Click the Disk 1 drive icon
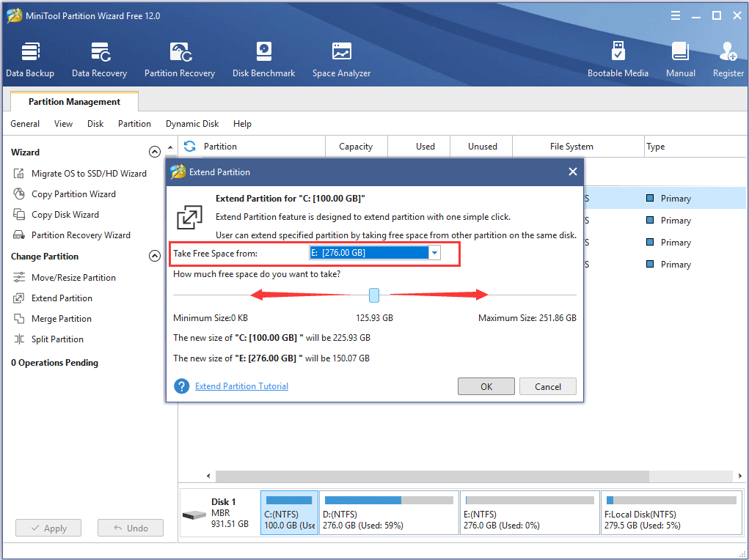This screenshot has width=749, height=560. point(194,515)
